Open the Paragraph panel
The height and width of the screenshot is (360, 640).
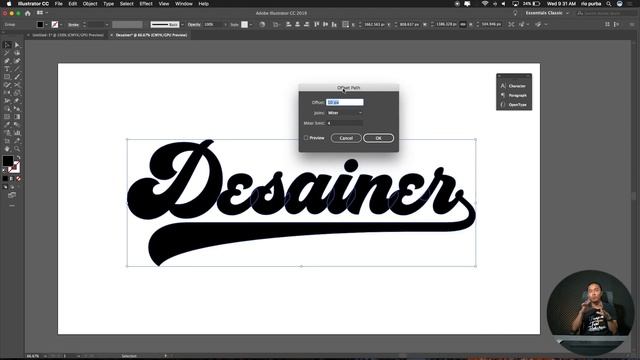coord(514,96)
